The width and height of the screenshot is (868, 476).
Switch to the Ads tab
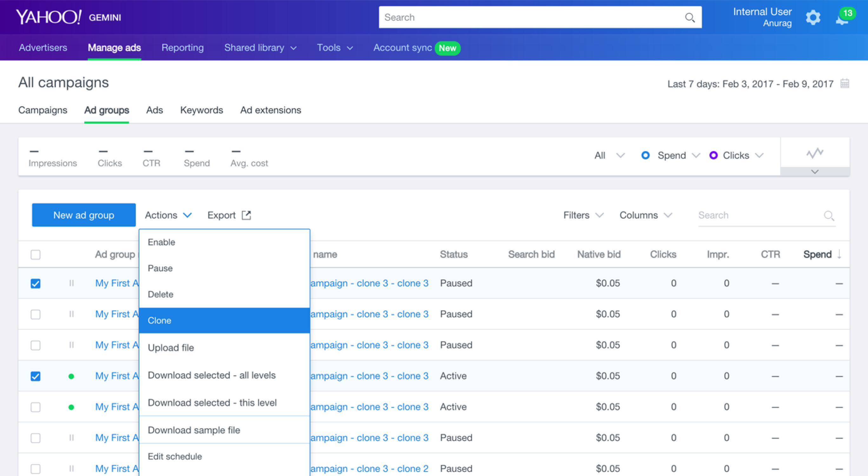pos(154,110)
